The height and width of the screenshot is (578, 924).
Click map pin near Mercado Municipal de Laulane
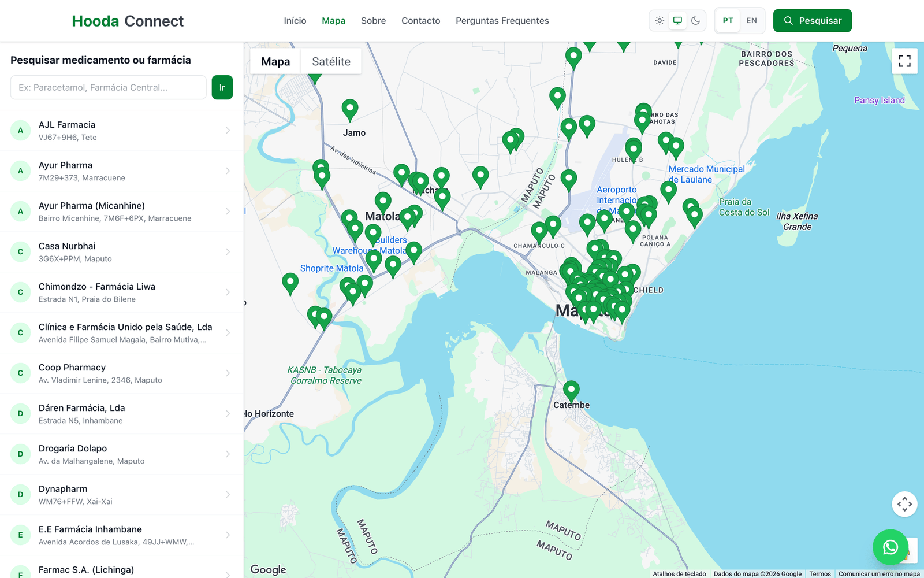(668, 191)
